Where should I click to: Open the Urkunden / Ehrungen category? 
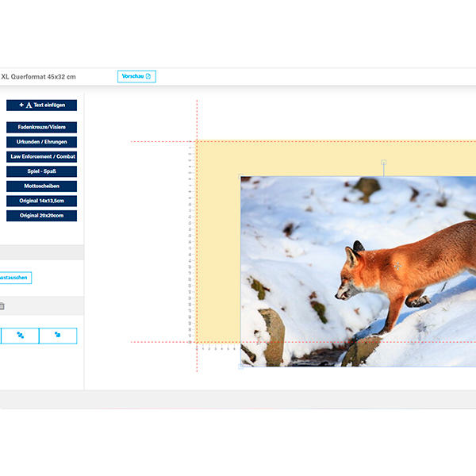click(41, 142)
